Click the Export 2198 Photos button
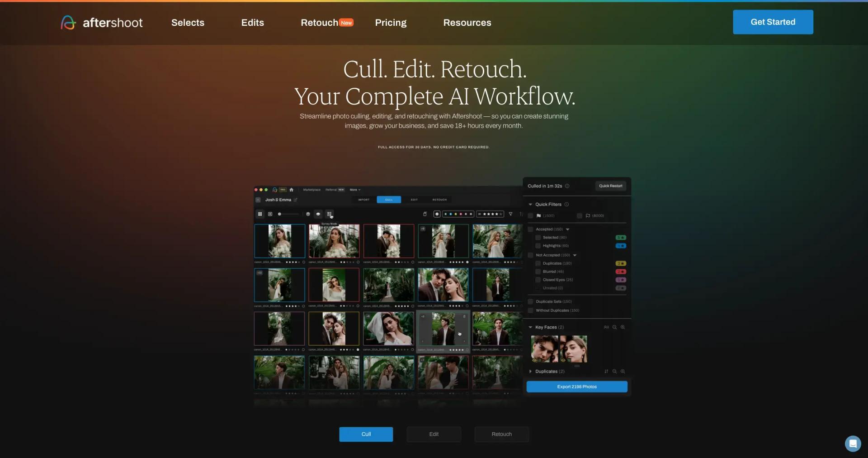 [576, 386]
